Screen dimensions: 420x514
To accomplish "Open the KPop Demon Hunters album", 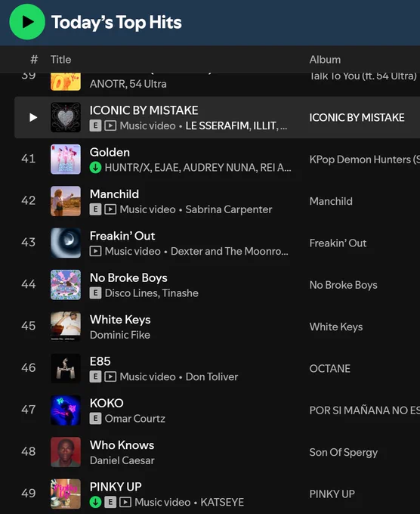I will pyautogui.click(x=365, y=159).
